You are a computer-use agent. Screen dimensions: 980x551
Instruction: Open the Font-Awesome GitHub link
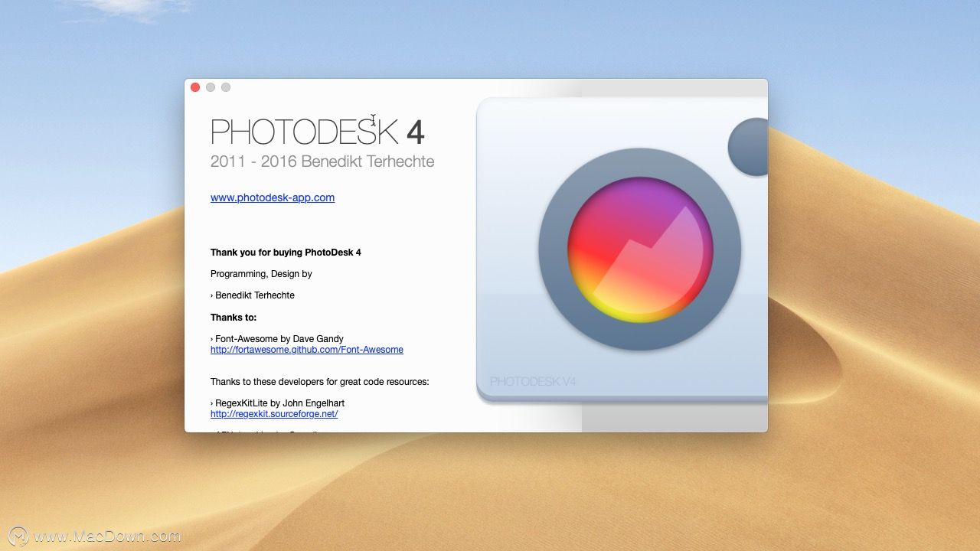307,350
